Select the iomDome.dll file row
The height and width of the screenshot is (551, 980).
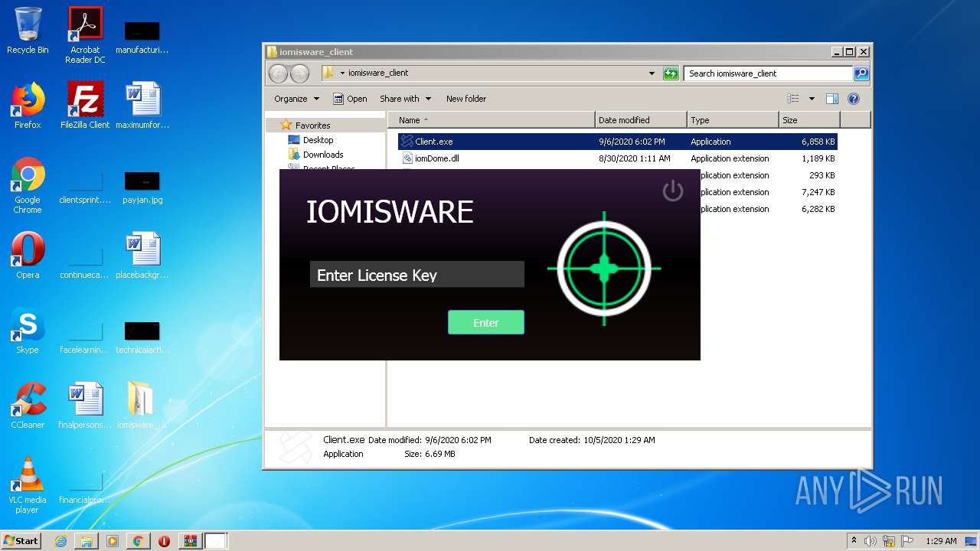[617, 158]
